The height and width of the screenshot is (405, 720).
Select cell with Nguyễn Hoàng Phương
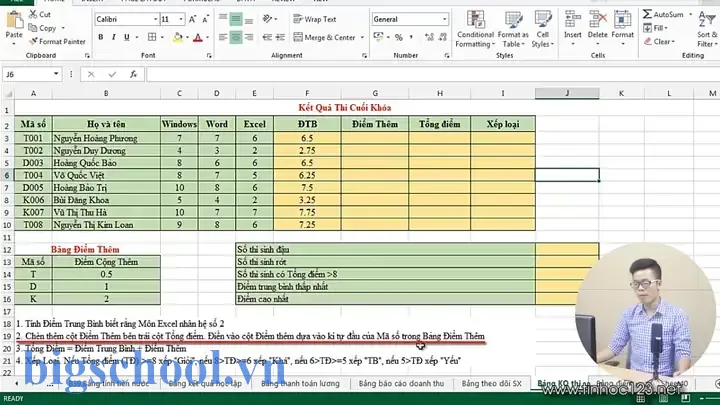tap(107, 138)
